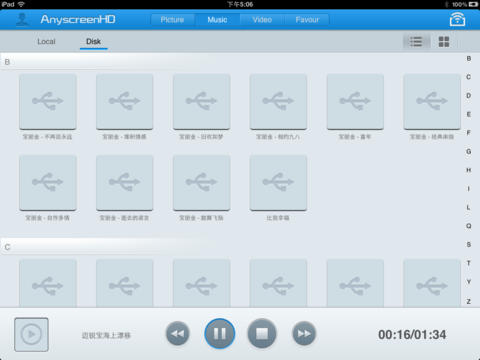Viewport: 480px width, 360px height.
Task: Play sixth USB track in section B
Action: [x=432, y=101]
